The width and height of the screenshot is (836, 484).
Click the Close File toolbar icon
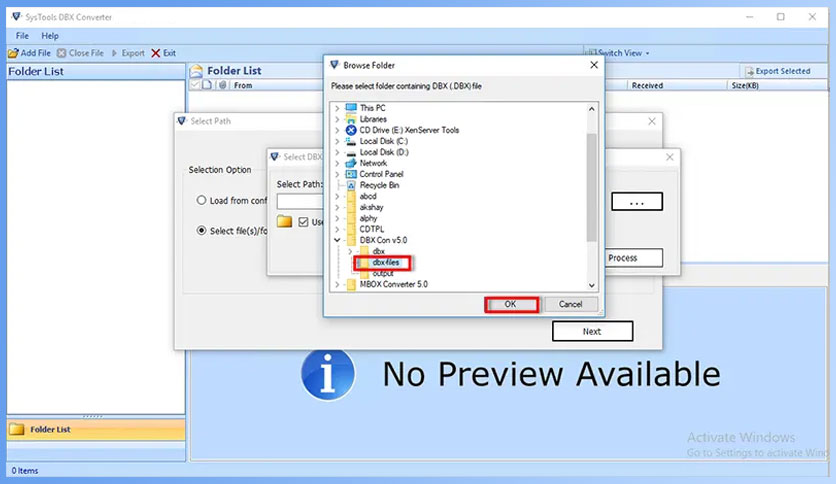61,53
